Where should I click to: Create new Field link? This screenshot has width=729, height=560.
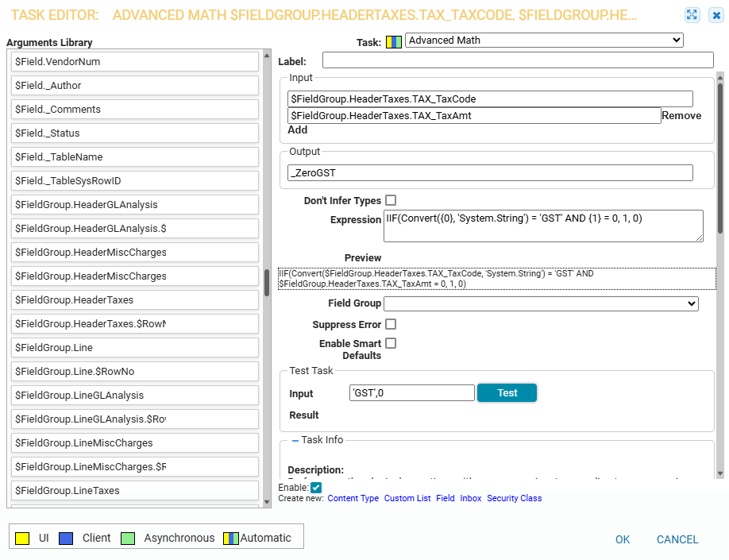(445, 498)
